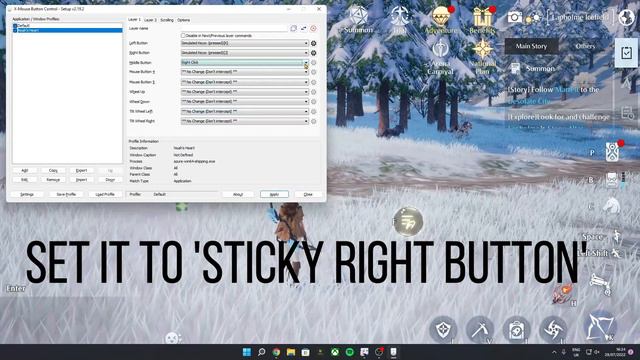
Task: Toggle the Default profile checkbox
Action: pos(15,26)
